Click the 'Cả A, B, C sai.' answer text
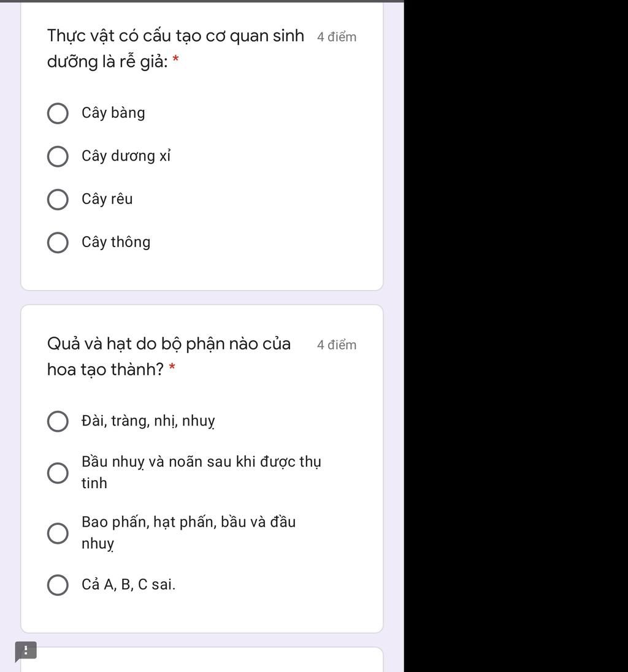The height and width of the screenshot is (672, 628). [128, 584]
